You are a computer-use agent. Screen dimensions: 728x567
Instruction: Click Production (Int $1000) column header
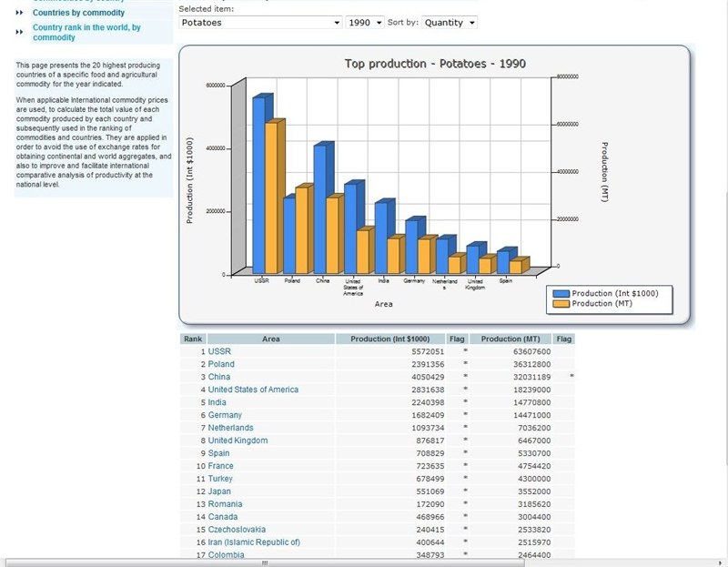(390, 339)
